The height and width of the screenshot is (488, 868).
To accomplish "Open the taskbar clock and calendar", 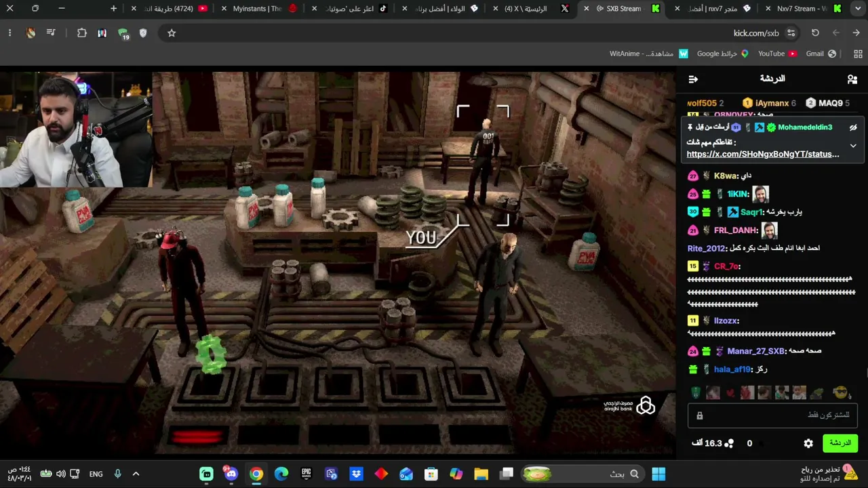I will [x=19, y=474].
